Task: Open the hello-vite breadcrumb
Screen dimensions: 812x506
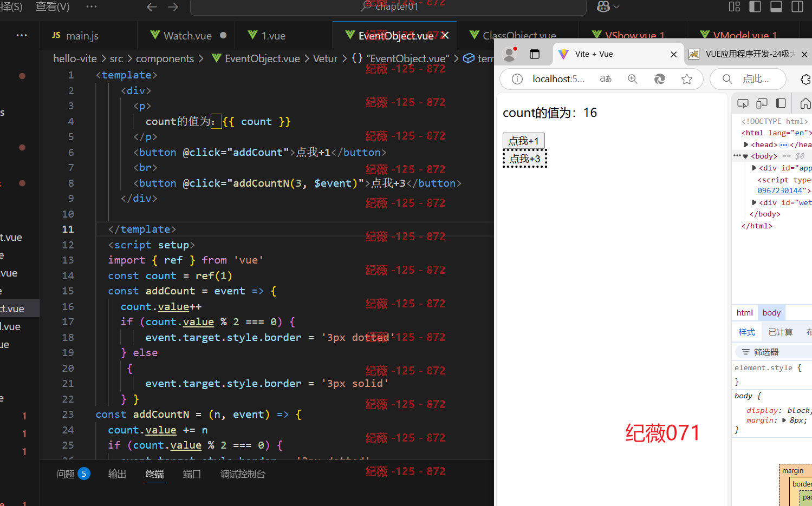Action: pyautogui.click(x=75, y=58)
